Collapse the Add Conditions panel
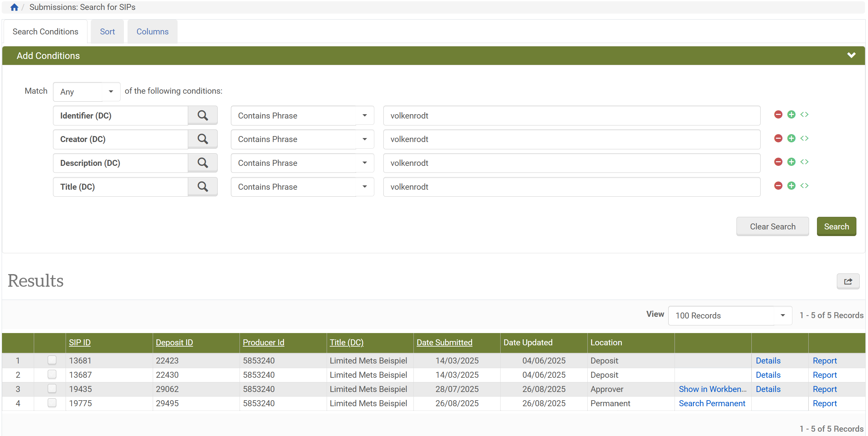The height and width of the screenshot is (436, 868). tap(851, 55)
